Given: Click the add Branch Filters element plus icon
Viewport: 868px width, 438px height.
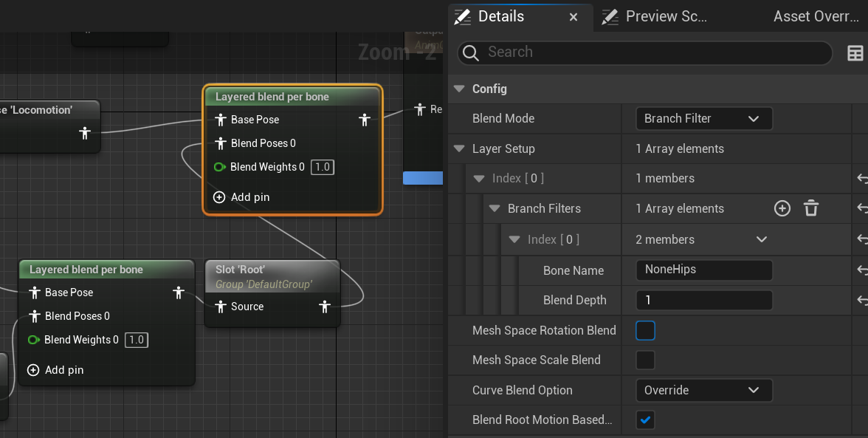Looking at the screenshot, I should click(782, 208).
